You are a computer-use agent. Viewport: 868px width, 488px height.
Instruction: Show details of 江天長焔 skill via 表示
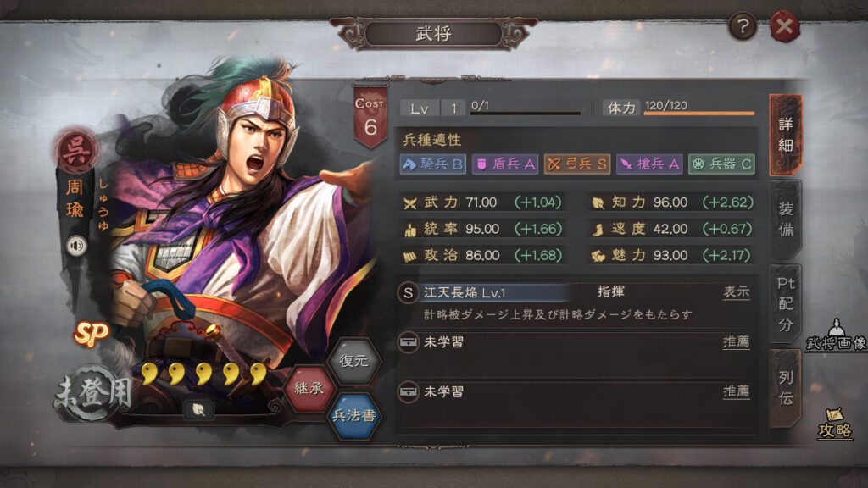tap(737, 292)
